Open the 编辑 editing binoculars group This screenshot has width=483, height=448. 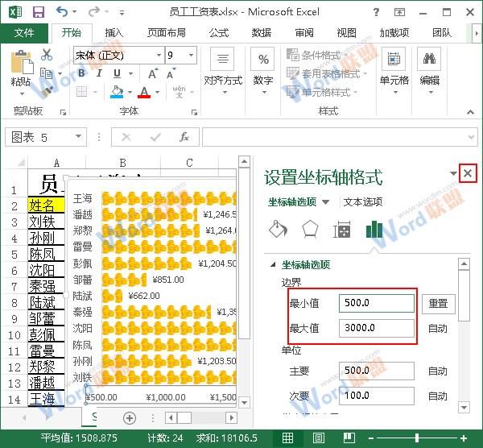[429, 71]
